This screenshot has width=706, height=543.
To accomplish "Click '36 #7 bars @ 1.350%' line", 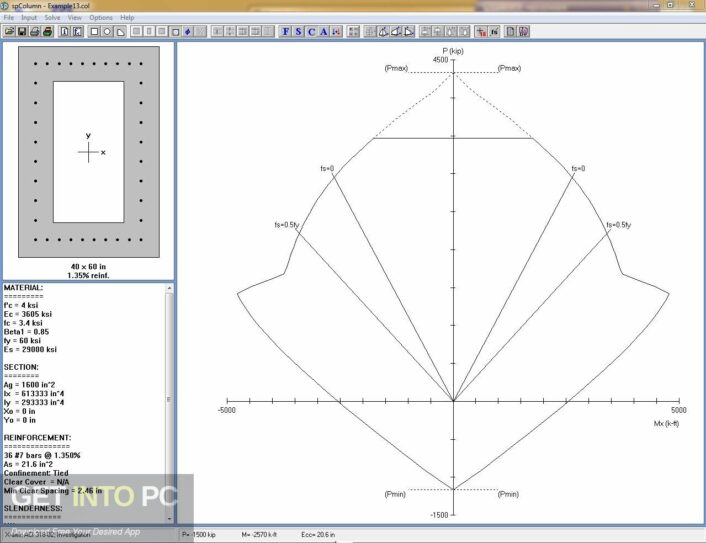I will tap(42, 455).
